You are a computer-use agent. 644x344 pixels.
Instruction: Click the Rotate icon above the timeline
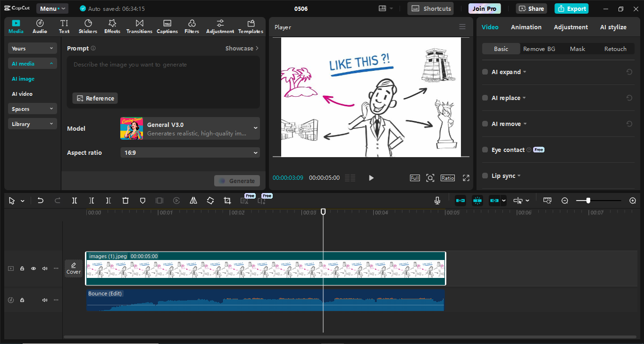pyautogui.click(x=210, y=200)
